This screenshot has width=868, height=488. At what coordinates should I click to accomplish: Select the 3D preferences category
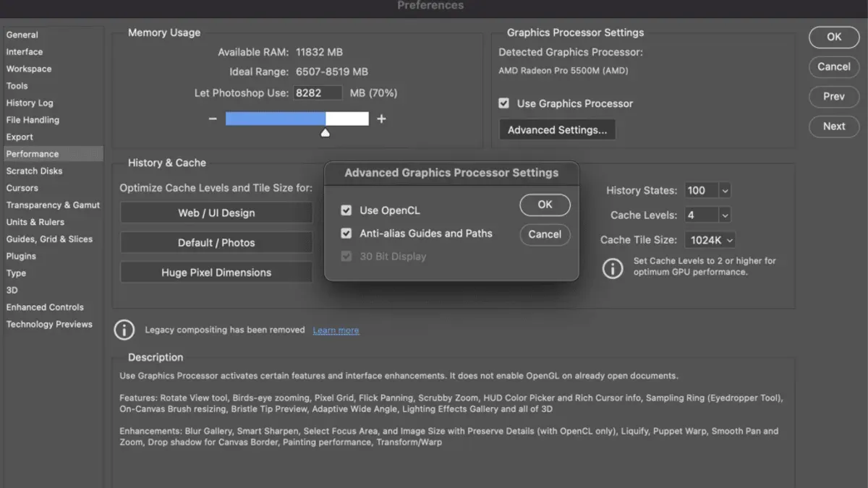pyautogui.click(x=12, y=290)
